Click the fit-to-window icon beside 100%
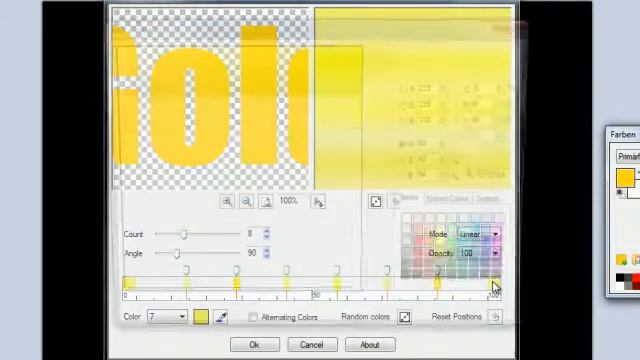Viewport: 640px width, 360px height. (266, 201)
